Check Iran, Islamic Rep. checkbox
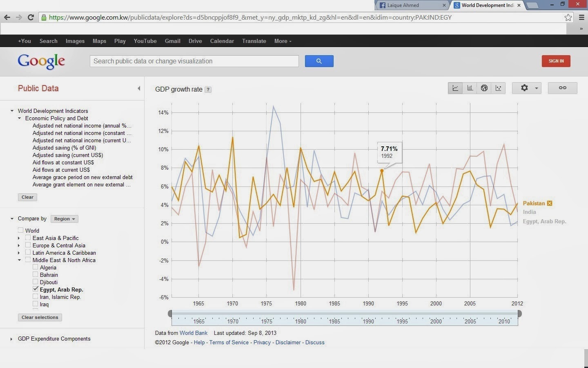The image size is (588, 368). coord(35,296)
